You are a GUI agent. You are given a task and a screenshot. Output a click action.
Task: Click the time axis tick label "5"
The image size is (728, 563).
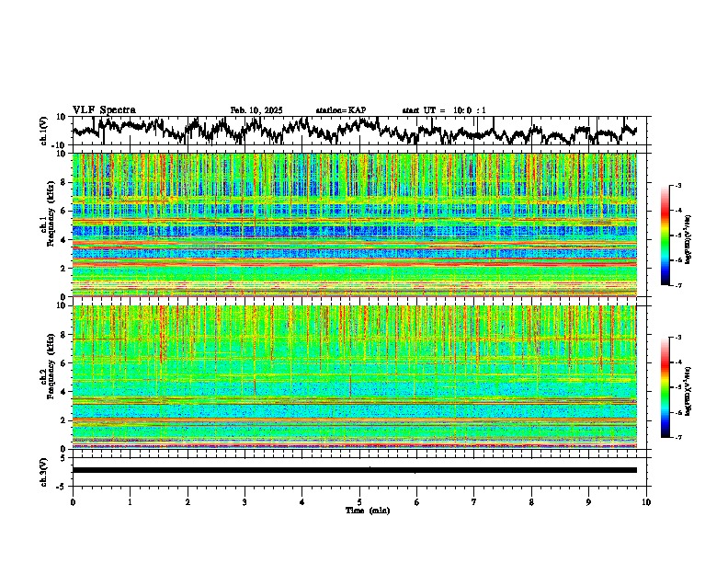point(359,502)
